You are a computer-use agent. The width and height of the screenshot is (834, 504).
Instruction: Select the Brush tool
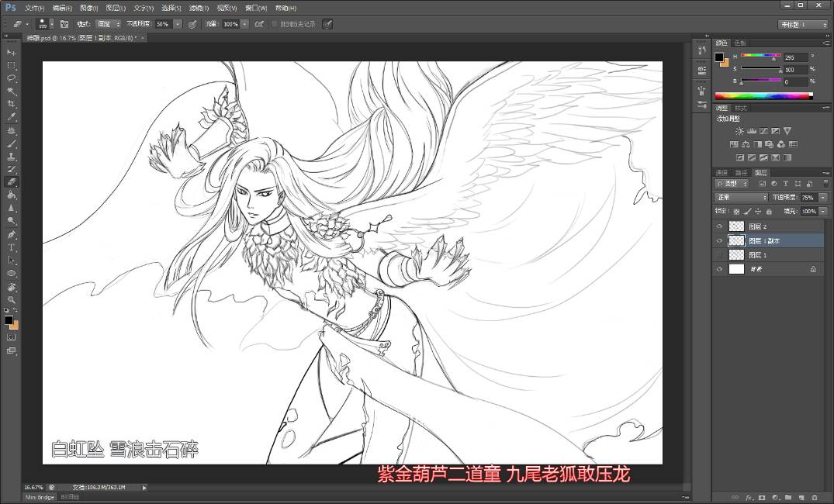point(11,143)
